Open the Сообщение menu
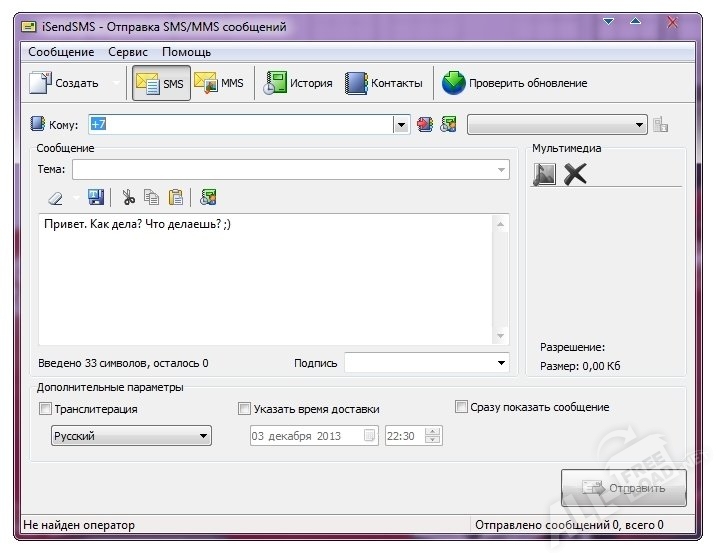The image size is (720, 560). pos(61,52)
